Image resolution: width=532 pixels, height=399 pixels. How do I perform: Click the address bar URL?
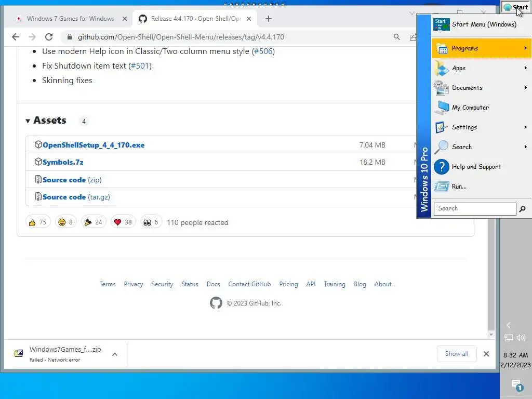tap(181, 37)
